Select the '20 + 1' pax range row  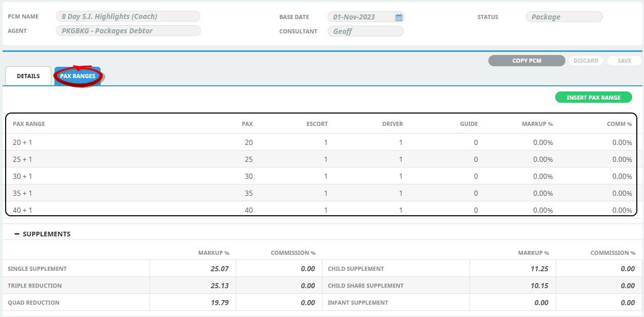pos(321,142)
